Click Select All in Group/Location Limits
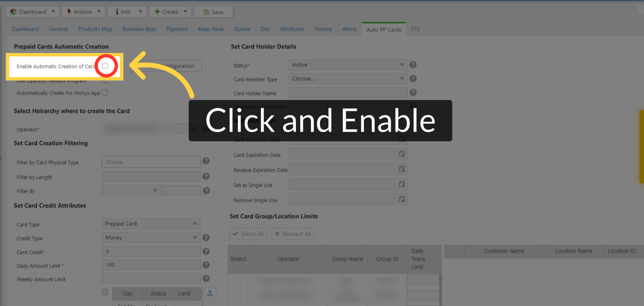Viewport: 644px width, 306px height. [248, 234]
